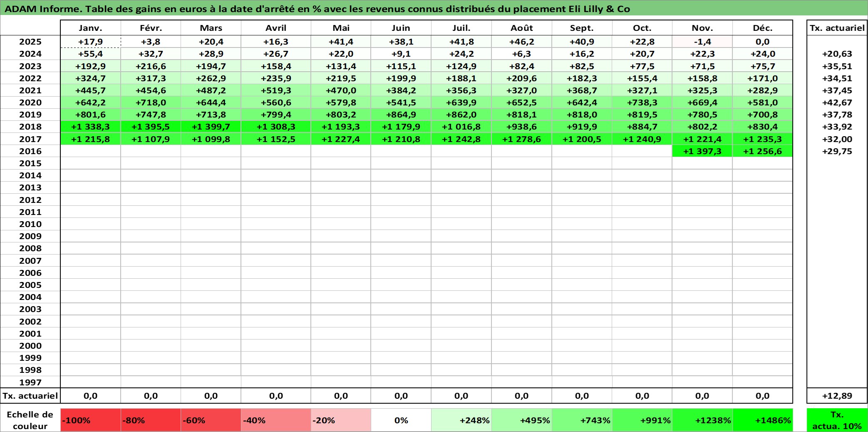868x432 pixels.
Task: Select the Juil. column header
Action: [461, 28]
